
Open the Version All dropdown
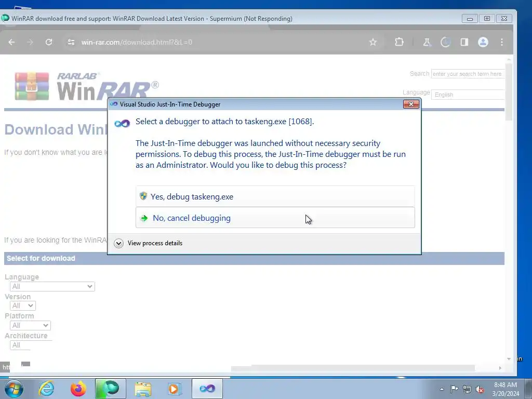click(23, 305)
